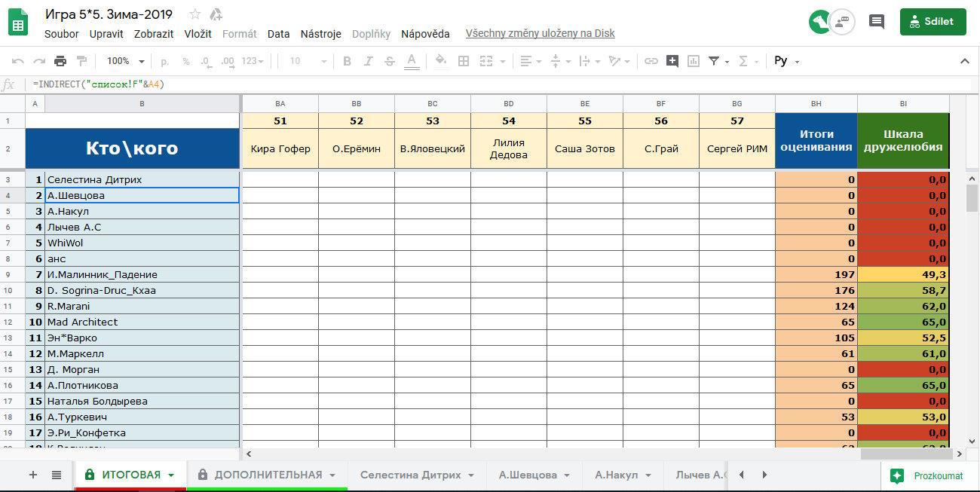Add a comment with the toolbar icon
This screenshot has width=980, height=492.
tap(672, 61)
